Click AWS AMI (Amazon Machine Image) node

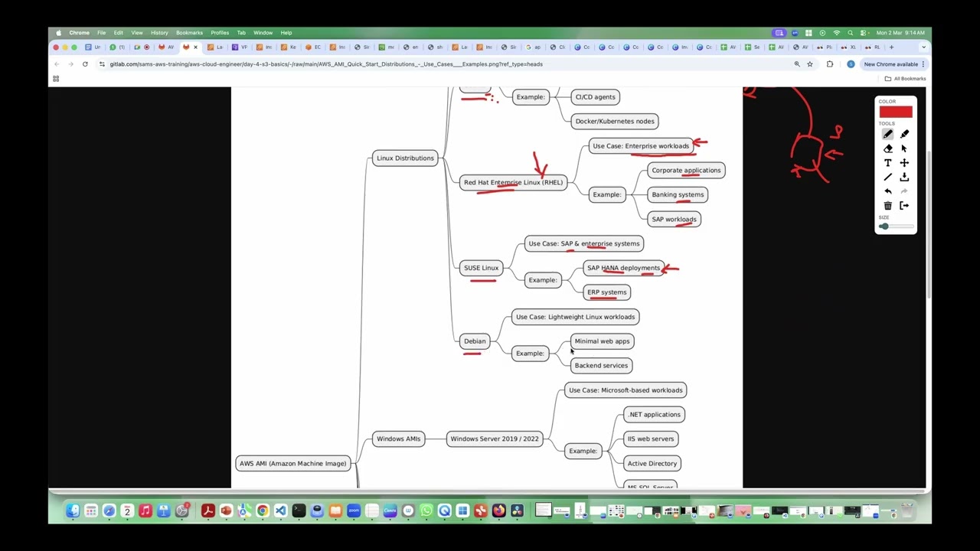pos(292,464)
